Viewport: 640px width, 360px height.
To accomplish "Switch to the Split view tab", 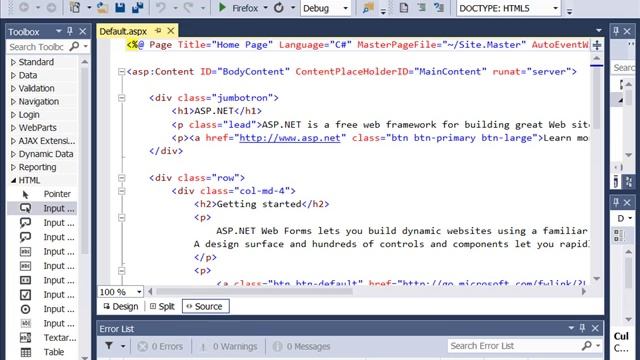I will [162, 307].
